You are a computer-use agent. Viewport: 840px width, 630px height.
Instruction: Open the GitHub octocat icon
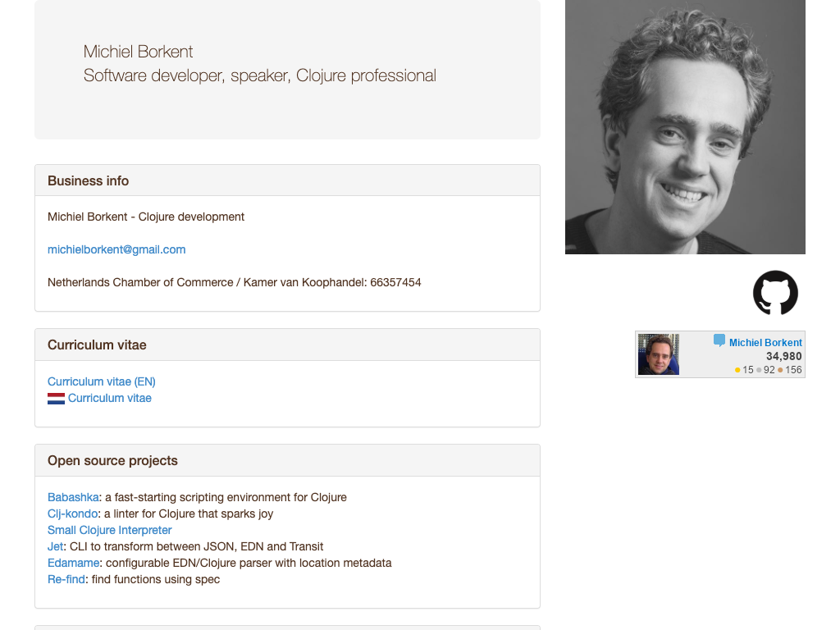775,293
